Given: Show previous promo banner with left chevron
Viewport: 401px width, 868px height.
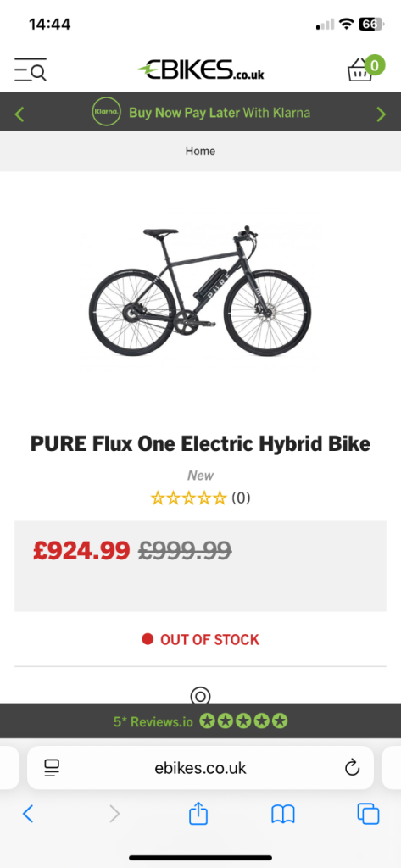Looking at the screenshot, I should [19, 114].
